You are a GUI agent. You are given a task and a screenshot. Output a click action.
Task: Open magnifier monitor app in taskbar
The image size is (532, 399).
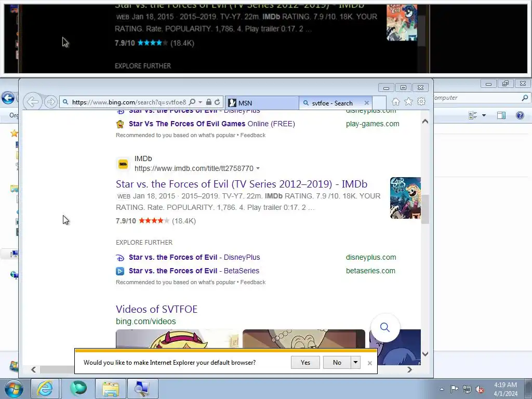point(143,389)
